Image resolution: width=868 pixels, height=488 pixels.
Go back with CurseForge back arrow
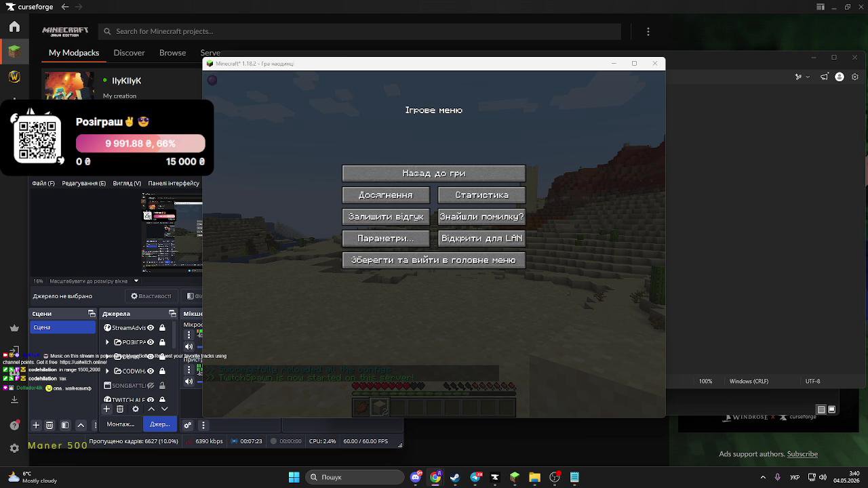click(64, 7)
